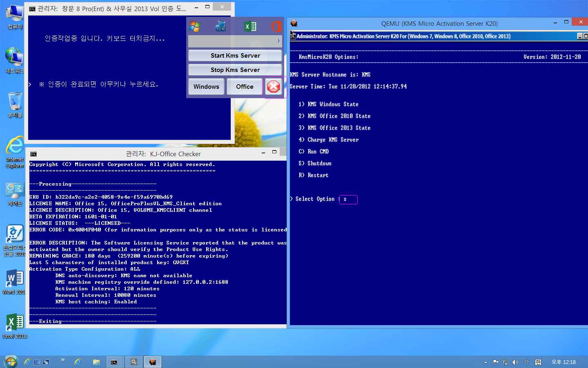Select the Excel 2013 desktop shortcut
The width and height of the screenshot is (588, 368).
15,326
